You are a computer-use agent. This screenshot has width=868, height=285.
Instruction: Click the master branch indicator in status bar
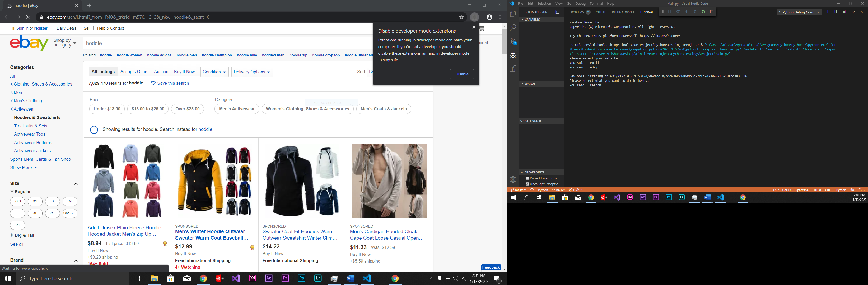[x=519, y=190]
